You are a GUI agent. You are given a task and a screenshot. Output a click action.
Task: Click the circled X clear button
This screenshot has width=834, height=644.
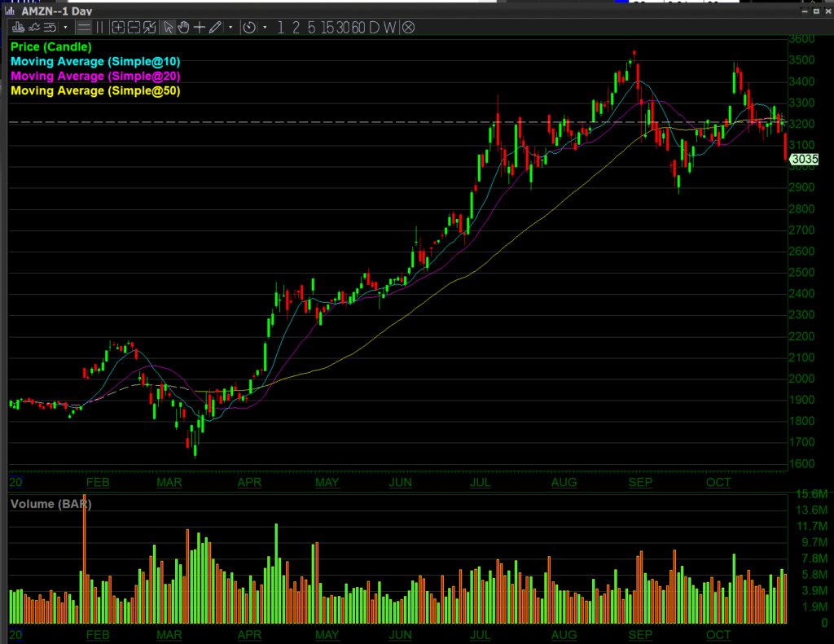pos(408,28)
